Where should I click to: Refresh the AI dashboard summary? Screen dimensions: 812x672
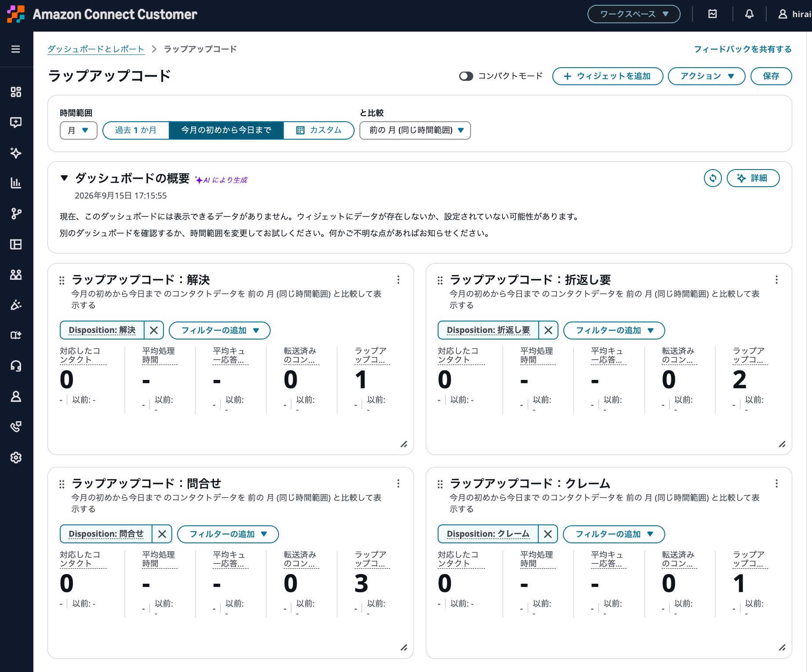point(713,178)
